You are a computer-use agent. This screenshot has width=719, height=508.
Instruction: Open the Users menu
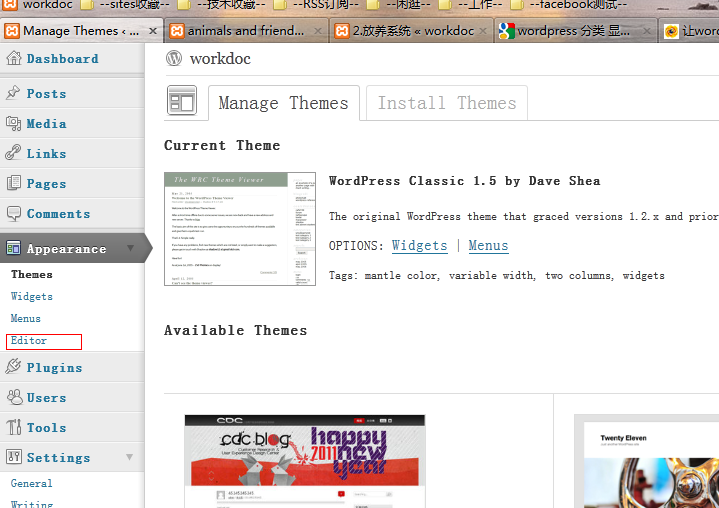coord(46,398)
